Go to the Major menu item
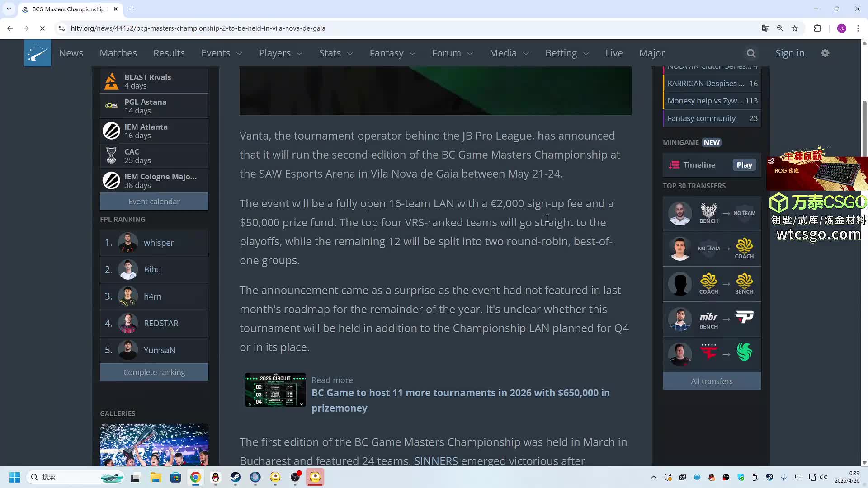Viewport: 868px width, 488px height. tap(651, 53)
